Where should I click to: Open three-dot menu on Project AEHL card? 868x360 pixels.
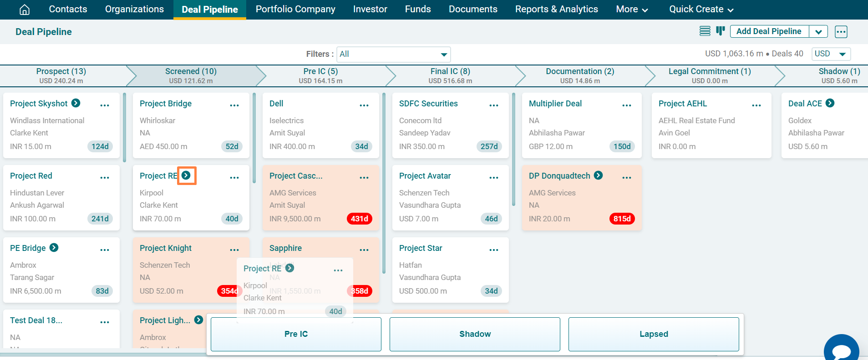pyautogui.click(x=756, y=105)
